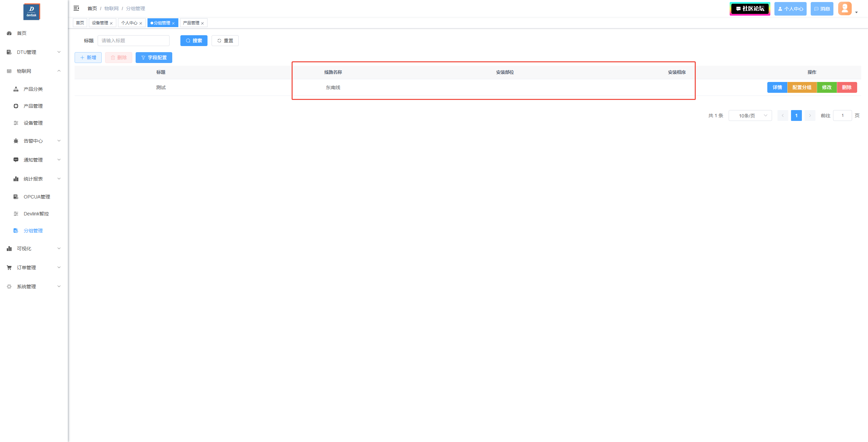This screenshot has height=442, width=868.
Task: Click the sidebar collapse hamburger icon
Action: (x=76, y=8)
